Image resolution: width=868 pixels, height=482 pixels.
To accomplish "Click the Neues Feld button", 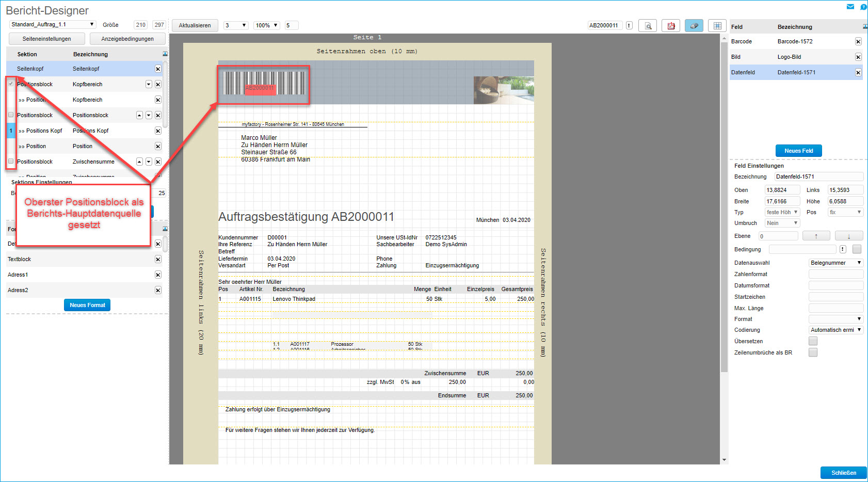I will point(798,151).
